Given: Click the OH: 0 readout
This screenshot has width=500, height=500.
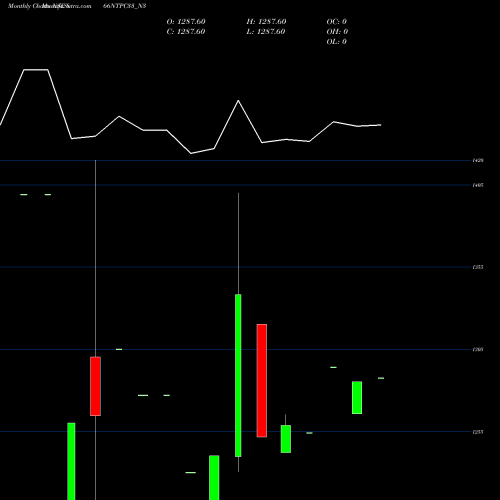Looking at the screenshot, I should [x=337, y=32].
